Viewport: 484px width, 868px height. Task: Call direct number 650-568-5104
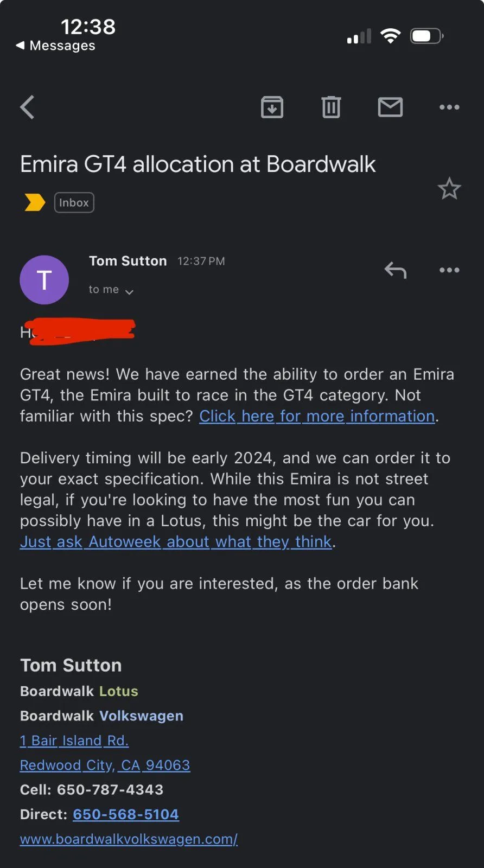pyautogui.click(x=126, y=814)
